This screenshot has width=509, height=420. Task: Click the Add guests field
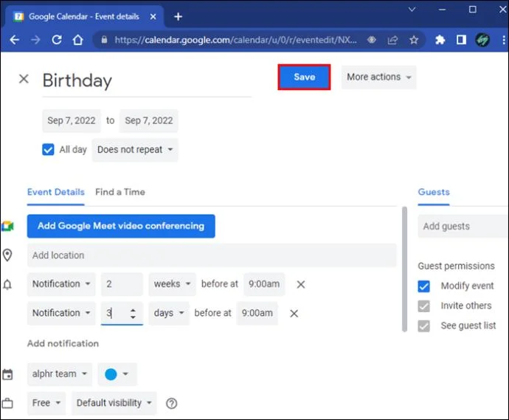pos(463,227)
